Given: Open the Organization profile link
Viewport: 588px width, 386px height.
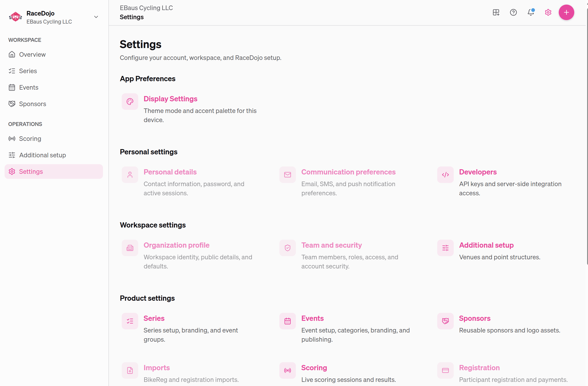Looking at the screenshot, I should (x=176, y=245).
